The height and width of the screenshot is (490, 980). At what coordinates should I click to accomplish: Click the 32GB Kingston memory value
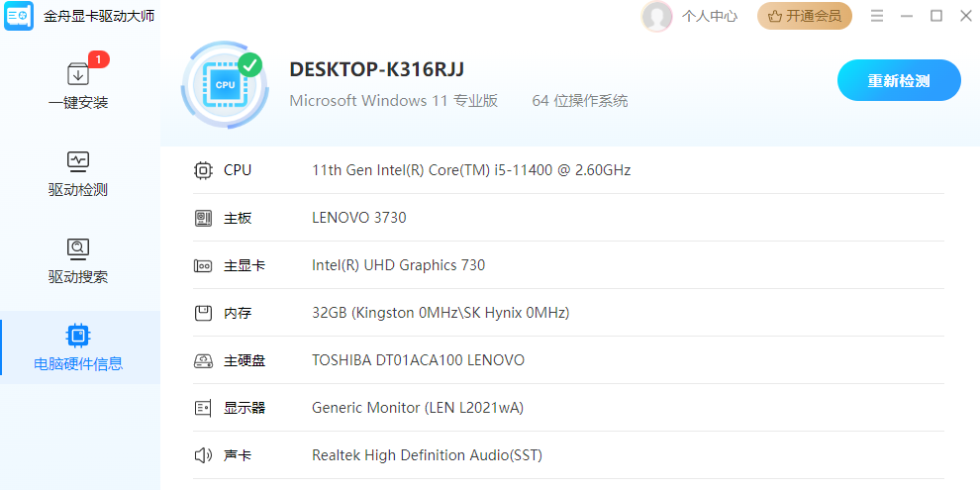point(441,313)
